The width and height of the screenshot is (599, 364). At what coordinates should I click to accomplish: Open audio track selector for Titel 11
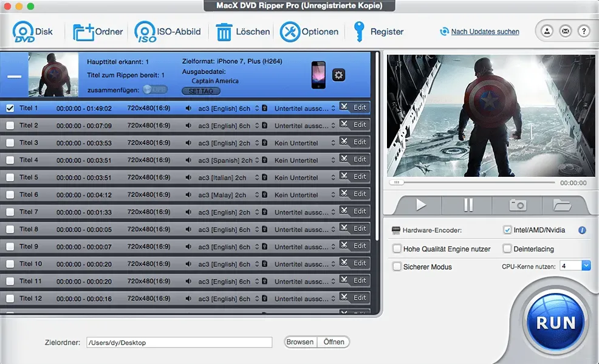(257, 281)
